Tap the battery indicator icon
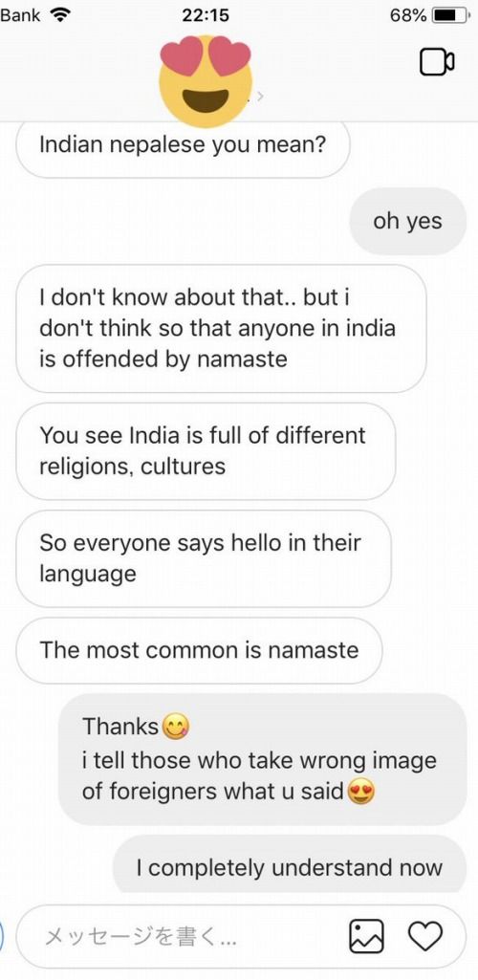Screen dimensions: 478x980 (452, 15)
